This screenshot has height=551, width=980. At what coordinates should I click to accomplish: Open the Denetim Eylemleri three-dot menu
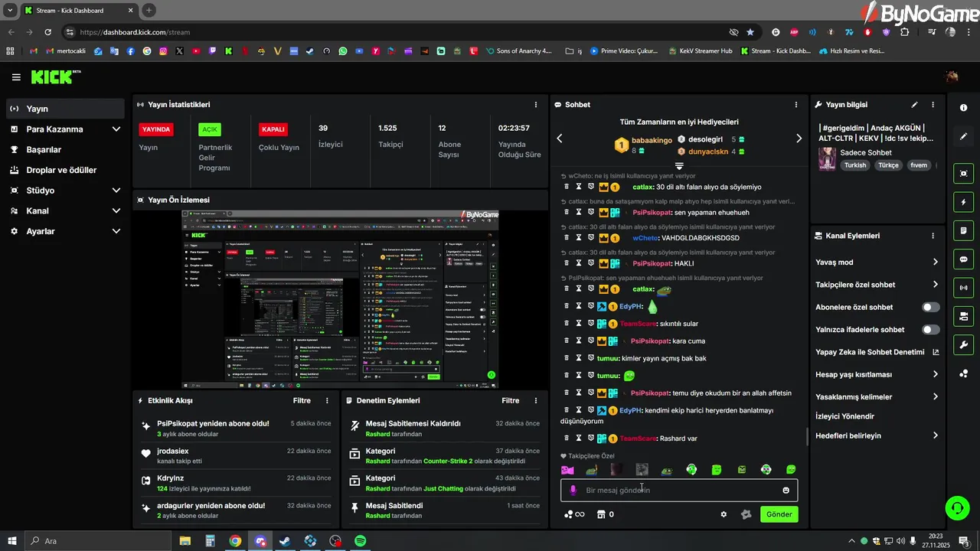[x=535, y=400]
